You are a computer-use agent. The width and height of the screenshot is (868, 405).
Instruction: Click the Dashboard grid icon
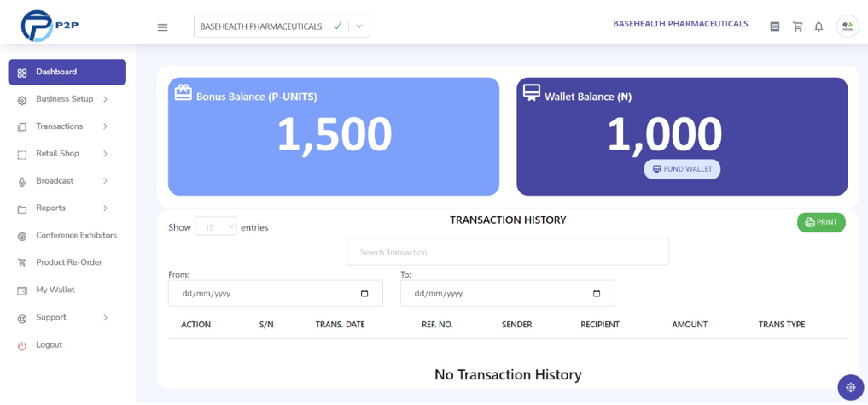[22, 73]
